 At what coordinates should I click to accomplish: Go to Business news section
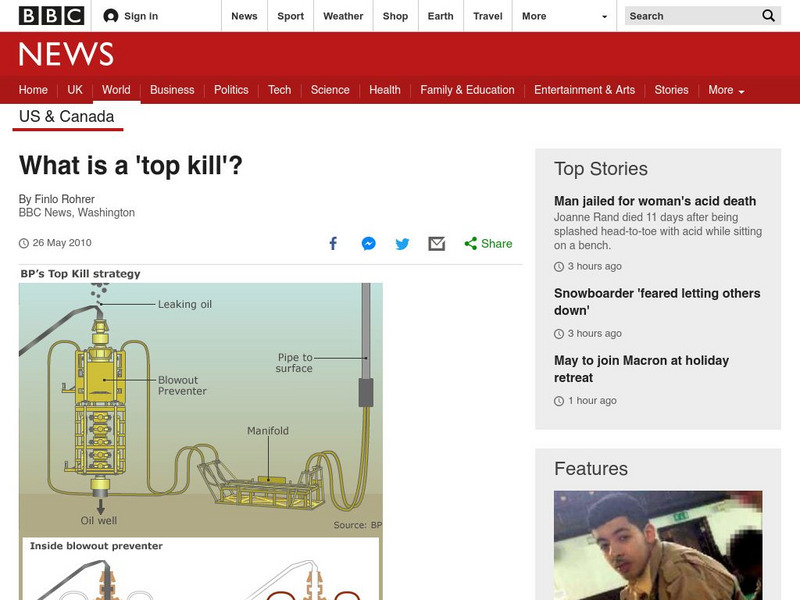pyautogui.click(x=172, y=90)
